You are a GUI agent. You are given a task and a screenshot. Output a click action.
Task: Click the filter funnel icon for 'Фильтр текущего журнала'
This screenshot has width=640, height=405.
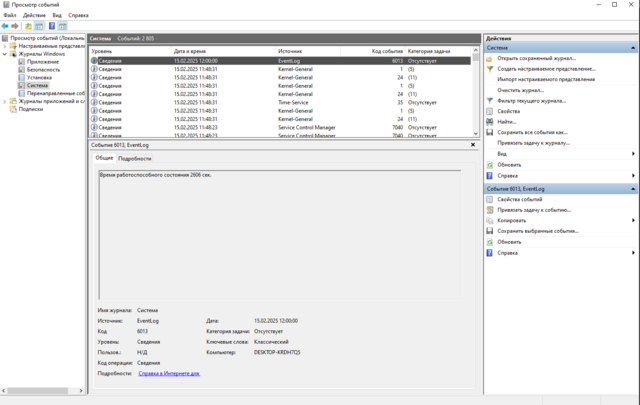(490, 101)
